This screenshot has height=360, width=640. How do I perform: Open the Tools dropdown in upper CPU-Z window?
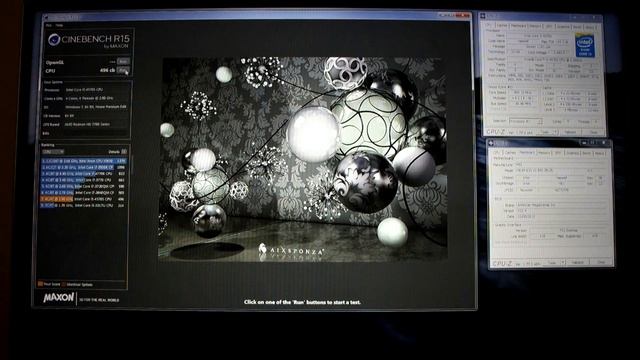click(x=547, y=132)
